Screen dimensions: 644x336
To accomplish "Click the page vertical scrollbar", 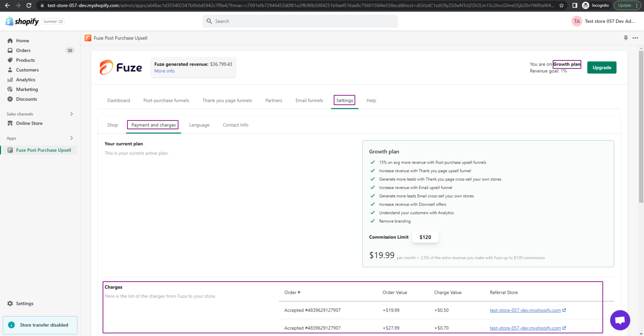I will click(641, 127).
